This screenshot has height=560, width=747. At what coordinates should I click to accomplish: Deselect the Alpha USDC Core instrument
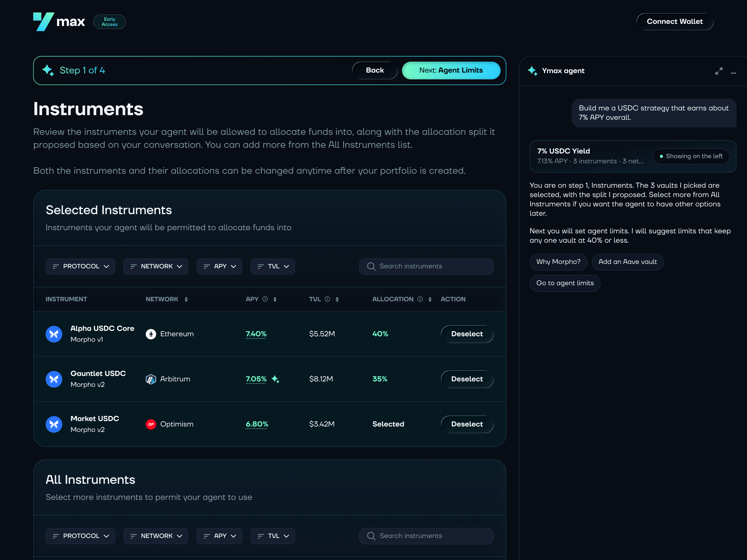467,334
